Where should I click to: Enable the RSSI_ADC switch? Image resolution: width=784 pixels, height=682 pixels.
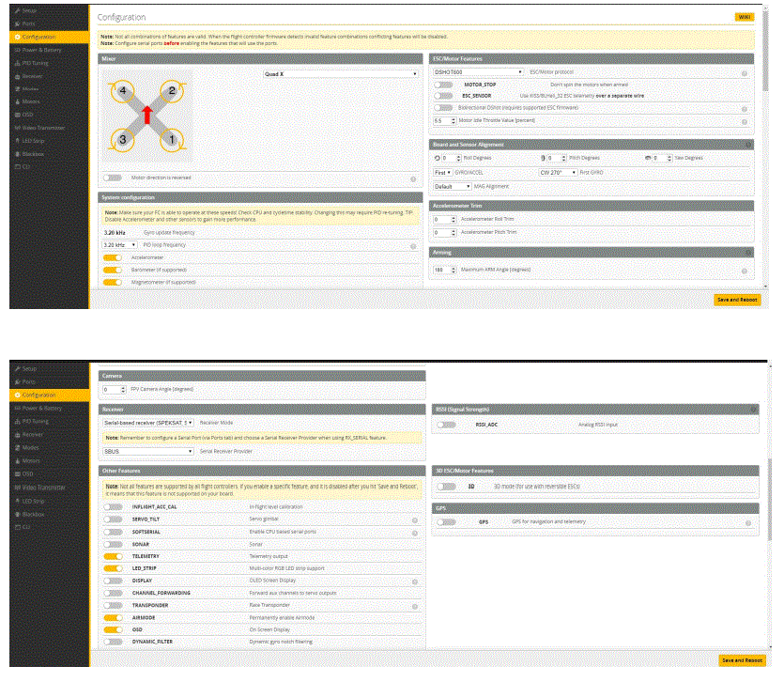pos(446,425)
